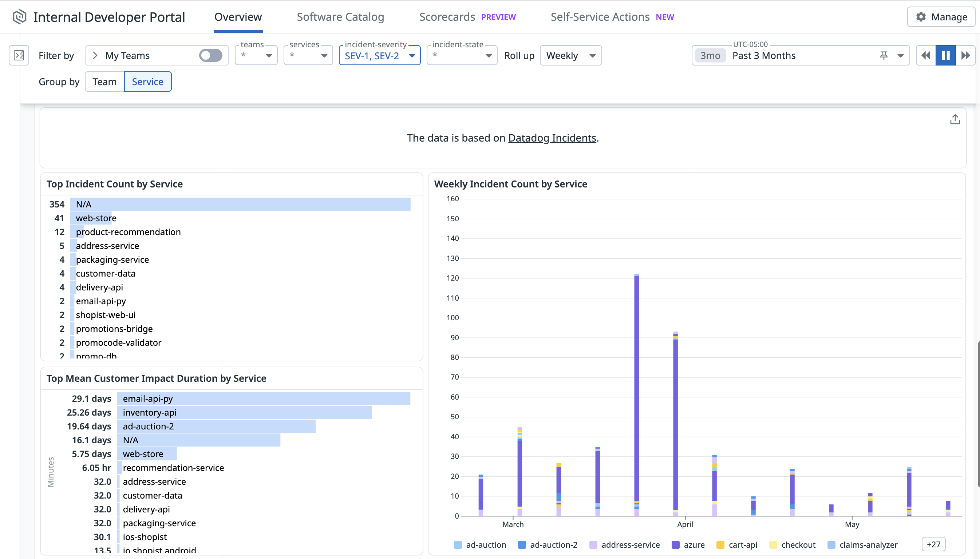Open the Datadog Incidents link
The width and height of the screenshot is (980, 559).
(x=552, y=138)
